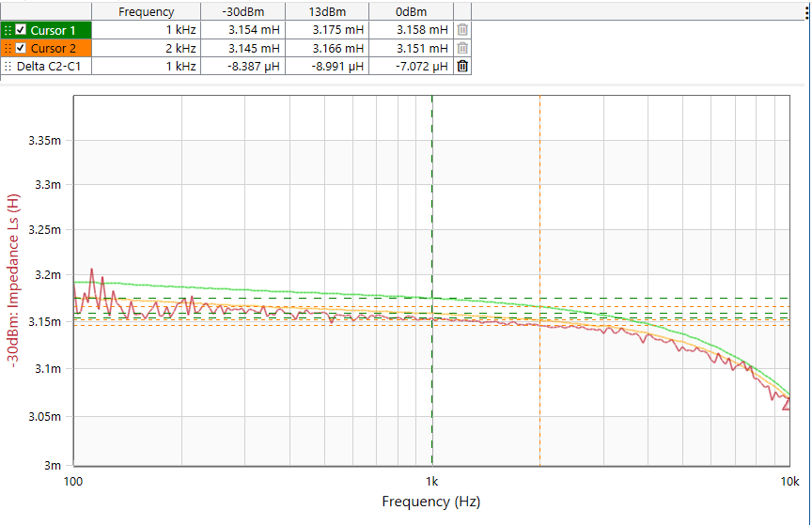Click the 3.2m y-axis tick label
Screen dimensions: 812x525
pyautogui.click(x=48, y=275)
